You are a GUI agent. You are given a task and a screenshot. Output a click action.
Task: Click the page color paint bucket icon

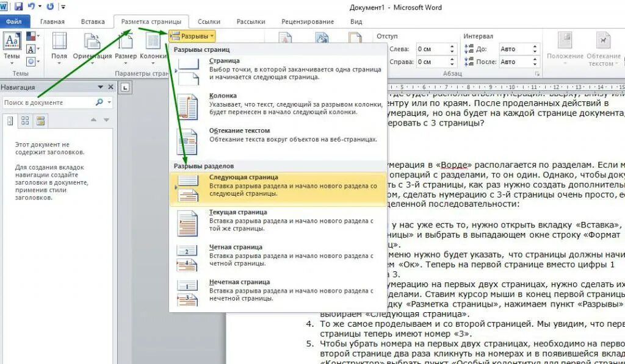pos(322,37)
